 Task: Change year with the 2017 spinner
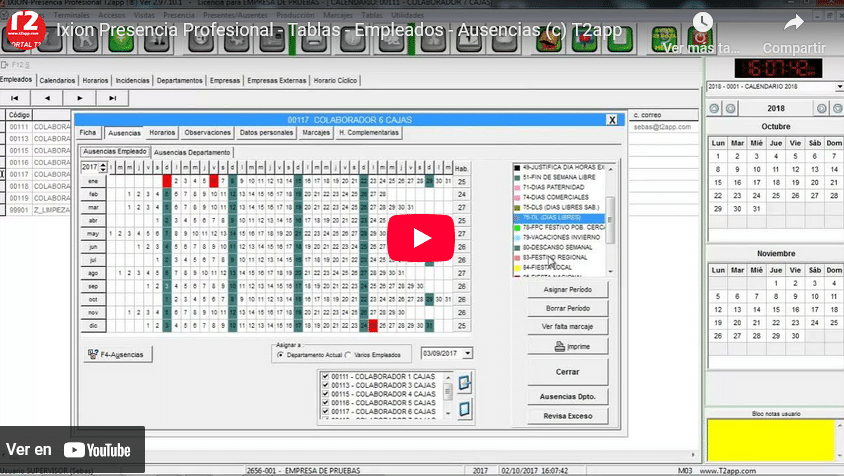tap(103, 167)
